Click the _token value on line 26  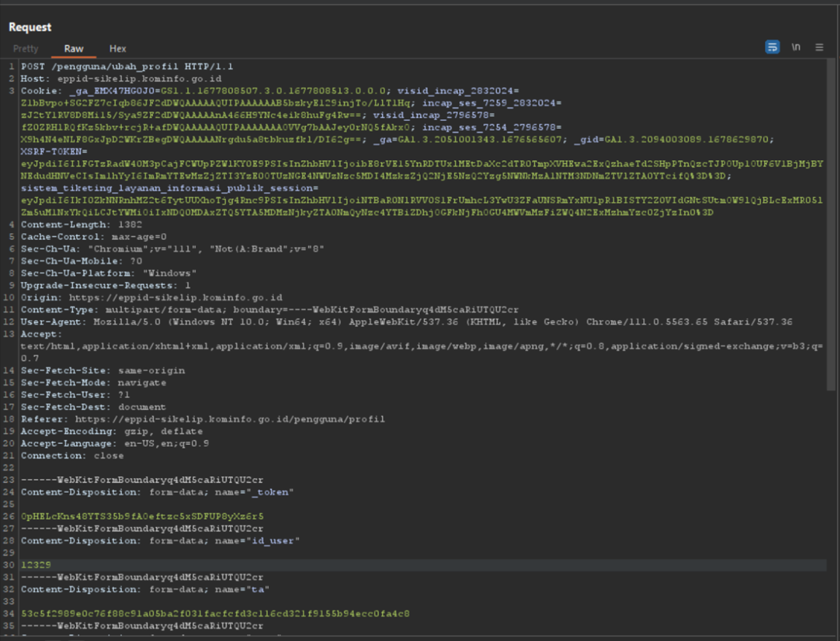click(x=142, y=516)
